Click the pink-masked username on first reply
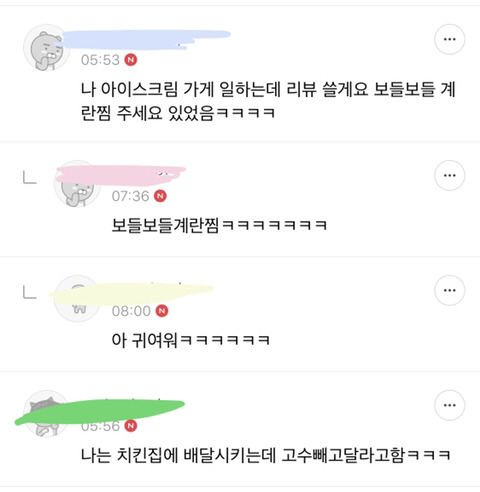Screen dimensions: 480x492 pyautogui.click(x=121, y=175)
